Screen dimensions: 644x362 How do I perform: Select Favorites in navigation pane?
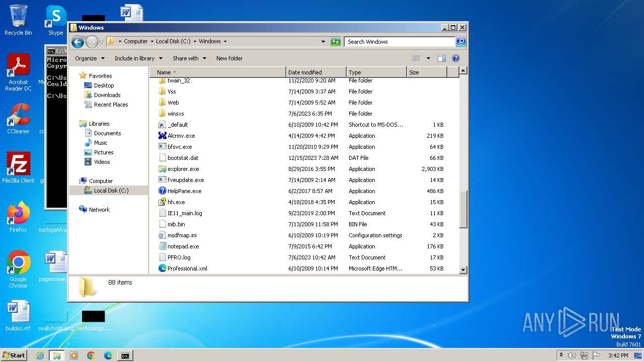click(100, 76)
